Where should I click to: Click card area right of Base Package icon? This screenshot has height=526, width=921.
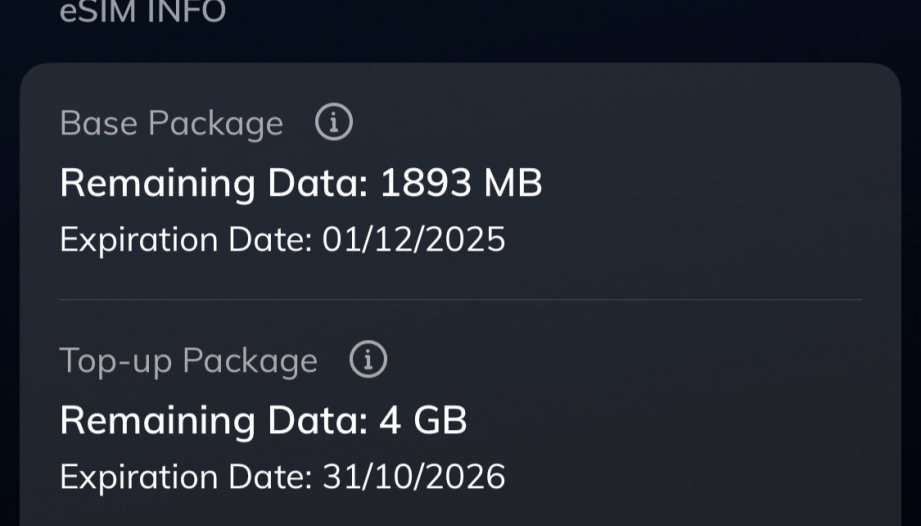point(600,123)
